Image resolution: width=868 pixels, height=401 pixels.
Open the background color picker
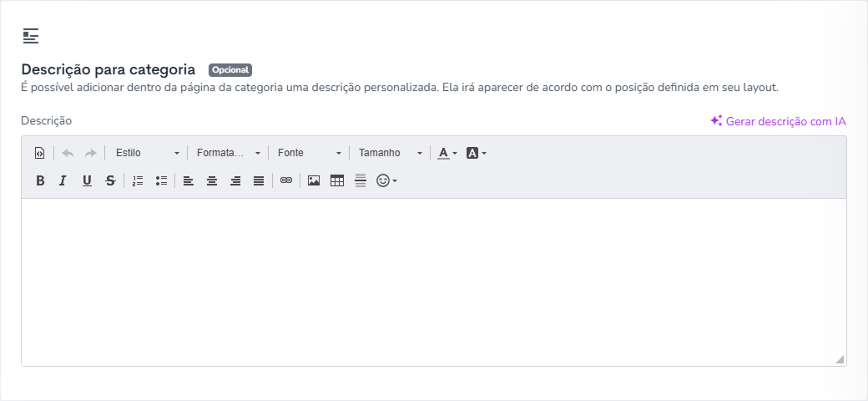coord(476,153)
